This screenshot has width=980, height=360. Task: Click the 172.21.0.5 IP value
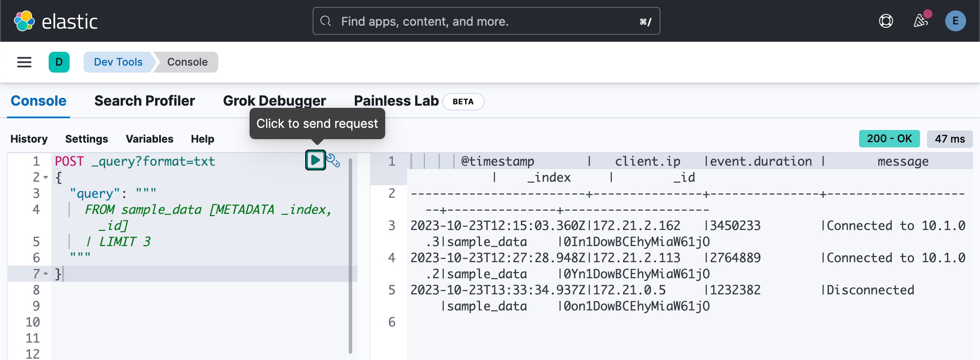point(629,290)
